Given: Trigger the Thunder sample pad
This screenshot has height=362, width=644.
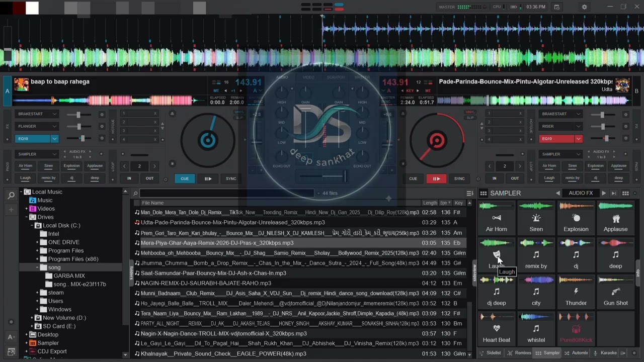Looking at the screenshot, I should point(576,292).
